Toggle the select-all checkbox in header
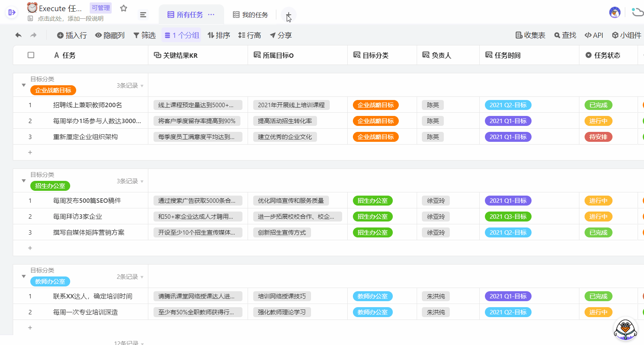The image size is (644, 345). click(x=31, y=55)
